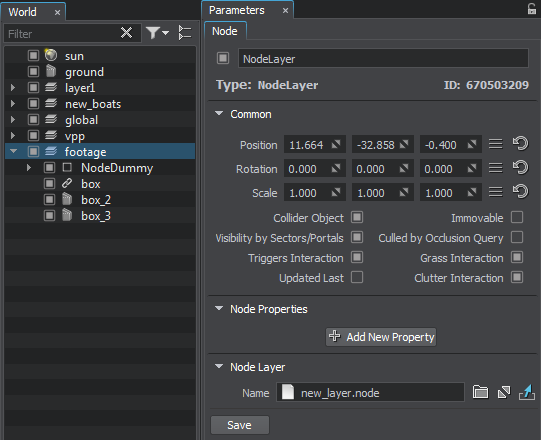Reset the Rotation values
The image size is (541, 440).
520,168
